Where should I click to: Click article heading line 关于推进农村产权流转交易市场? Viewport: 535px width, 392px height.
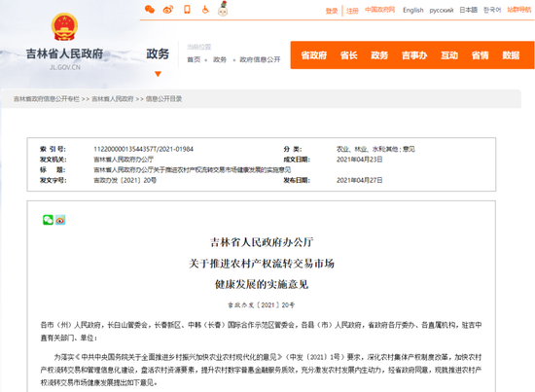coord(262,264)
